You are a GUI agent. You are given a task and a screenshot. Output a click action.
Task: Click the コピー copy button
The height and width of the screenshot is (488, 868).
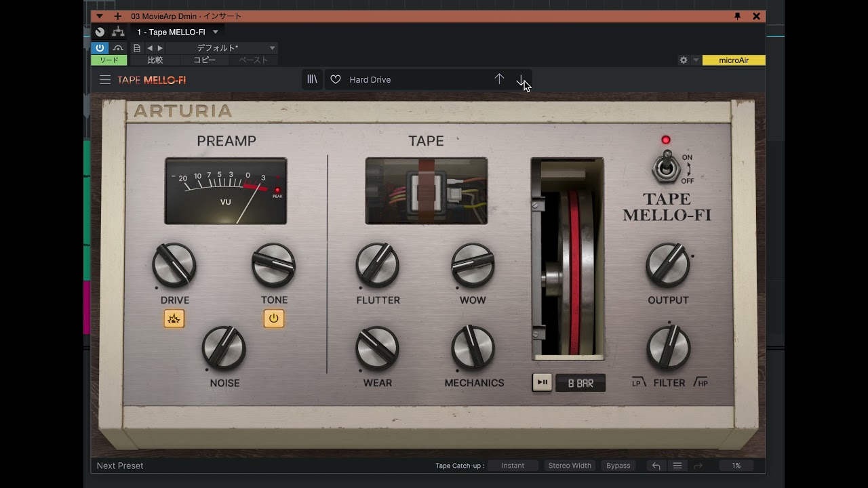point(204,60)
